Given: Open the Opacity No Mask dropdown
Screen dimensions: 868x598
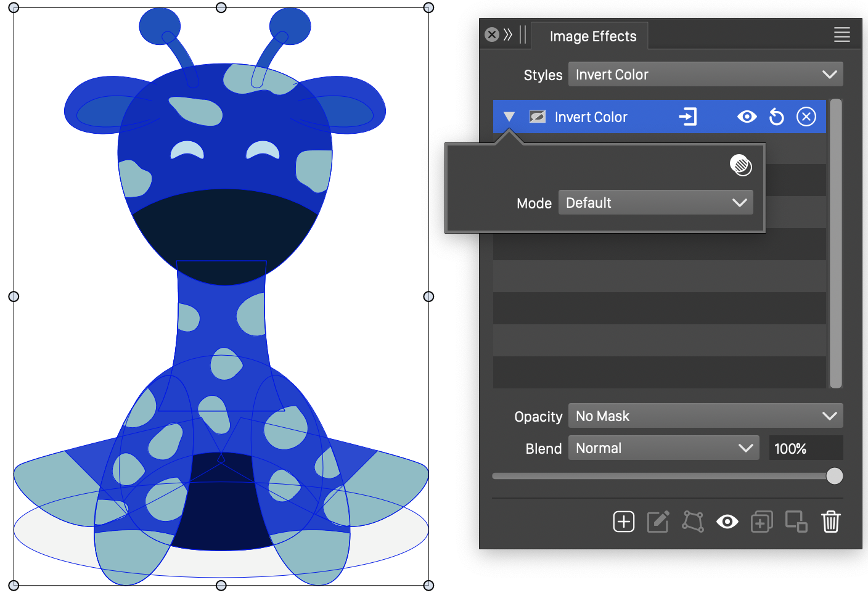Looking at the screenshot, I should click(x=705, y=416).
